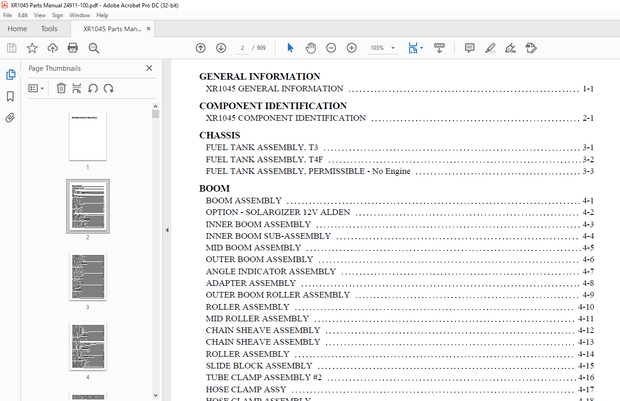Open XR1045 COMPONENT IDENTIFICATION entry
The image size is (620, 401).
(x=399, y=118)
